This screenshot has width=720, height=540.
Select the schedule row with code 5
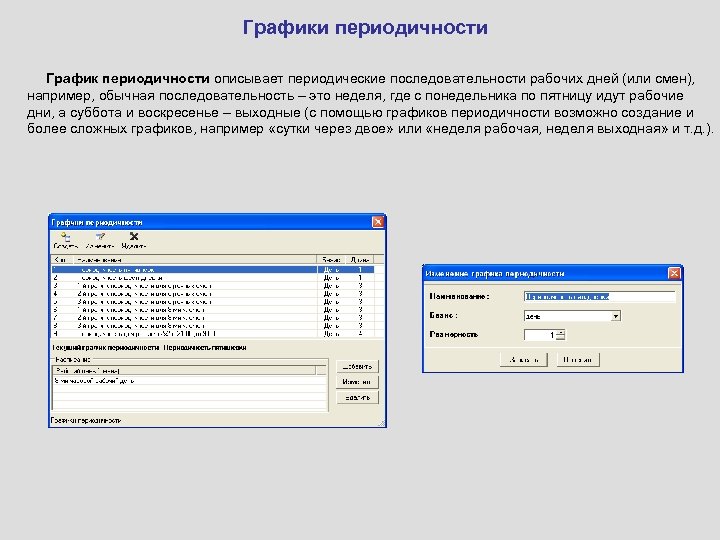coord(213,302)
